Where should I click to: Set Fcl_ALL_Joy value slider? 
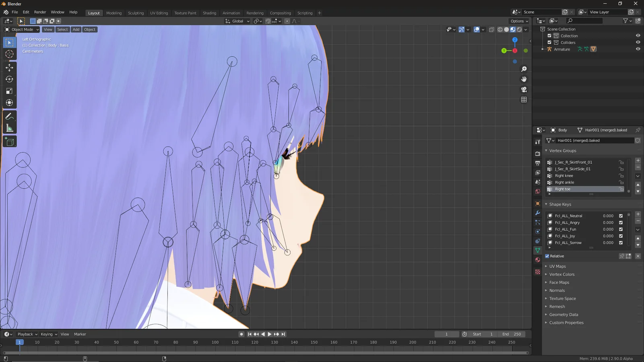point(608,236)
